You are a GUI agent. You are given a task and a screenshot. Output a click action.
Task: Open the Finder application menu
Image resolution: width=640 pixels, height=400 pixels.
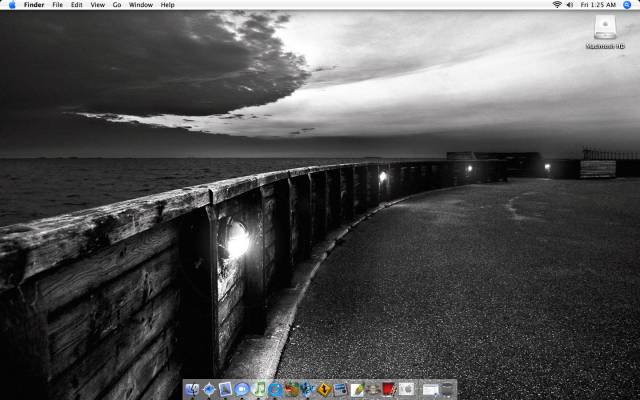click(34, 5)
